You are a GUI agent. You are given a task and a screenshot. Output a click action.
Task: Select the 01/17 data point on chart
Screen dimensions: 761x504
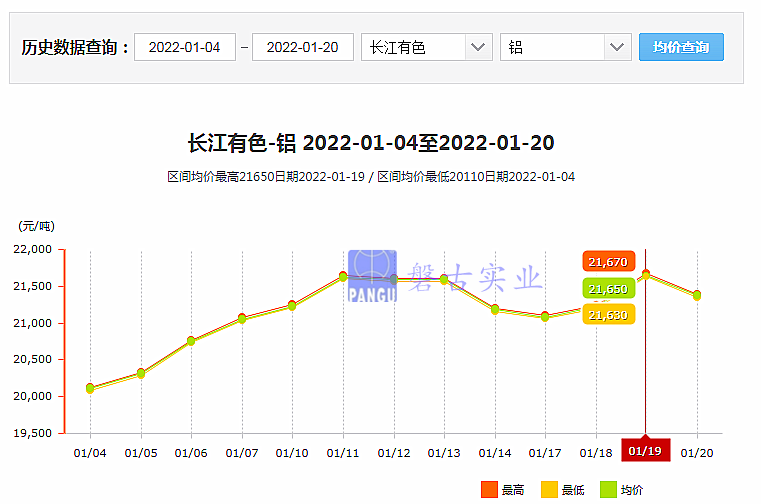pos(545,317)
